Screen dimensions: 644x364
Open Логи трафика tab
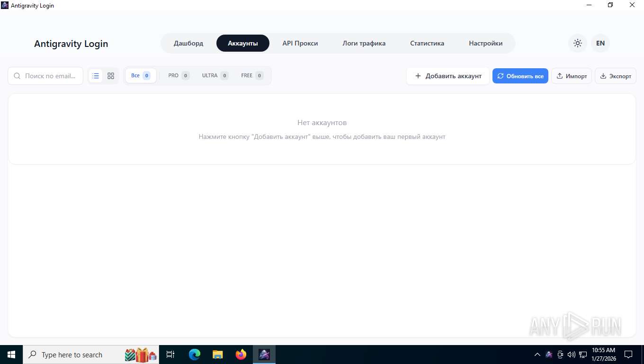pos(364,43)
